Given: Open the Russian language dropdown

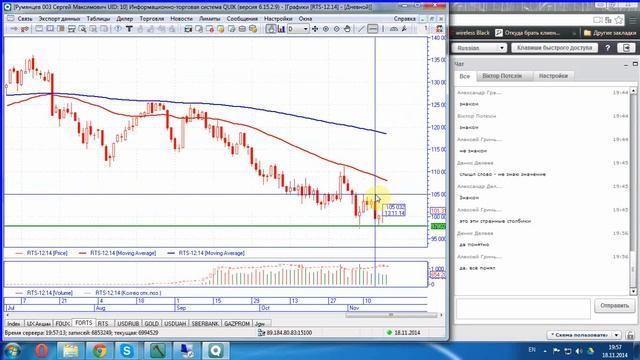Looking at the screenshot, I should [480, 48].
